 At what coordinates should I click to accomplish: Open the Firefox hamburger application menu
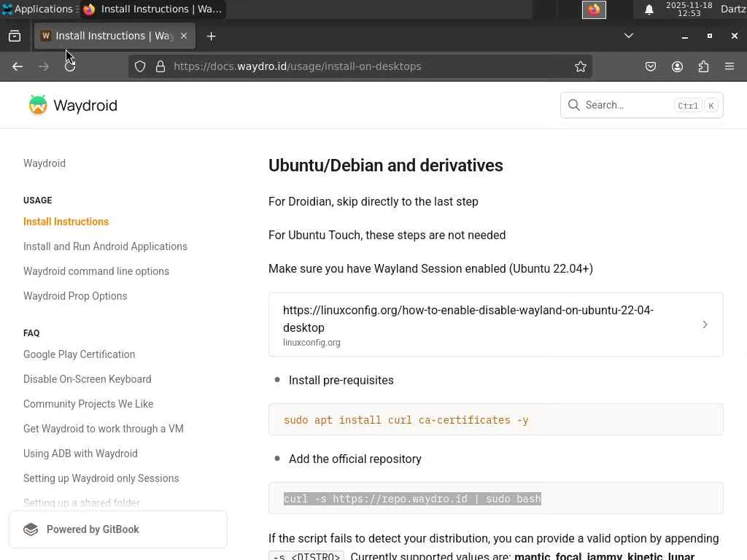pyautogui.click(x=729, y=66)
